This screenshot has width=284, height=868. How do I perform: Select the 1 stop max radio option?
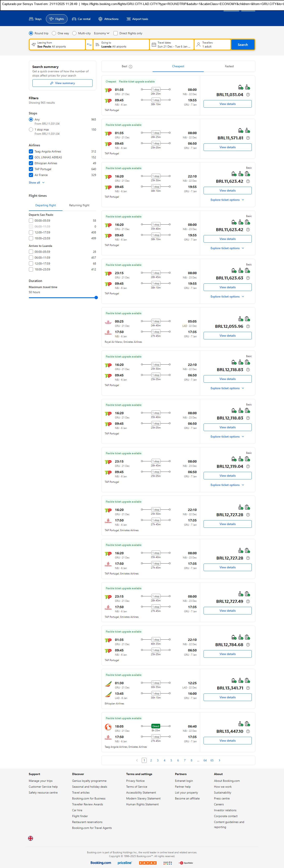[31, 129]
